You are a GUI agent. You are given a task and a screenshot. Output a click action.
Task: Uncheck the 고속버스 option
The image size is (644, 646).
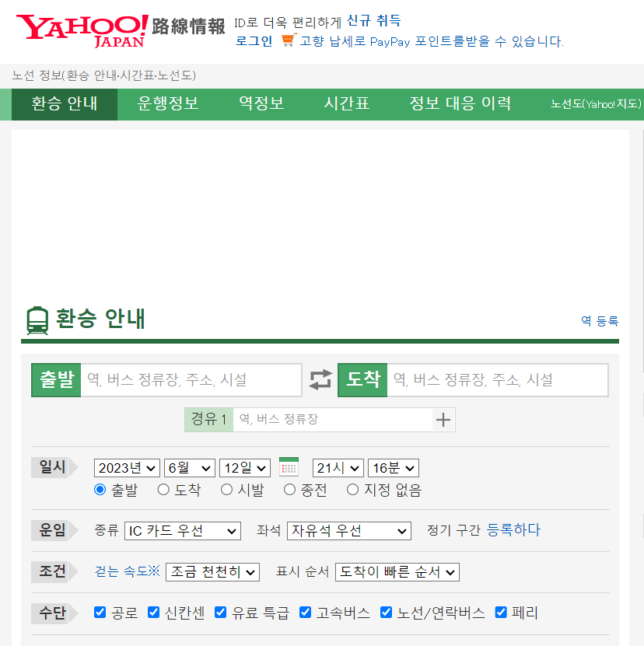pyautogui.click(x=305, y=613)
